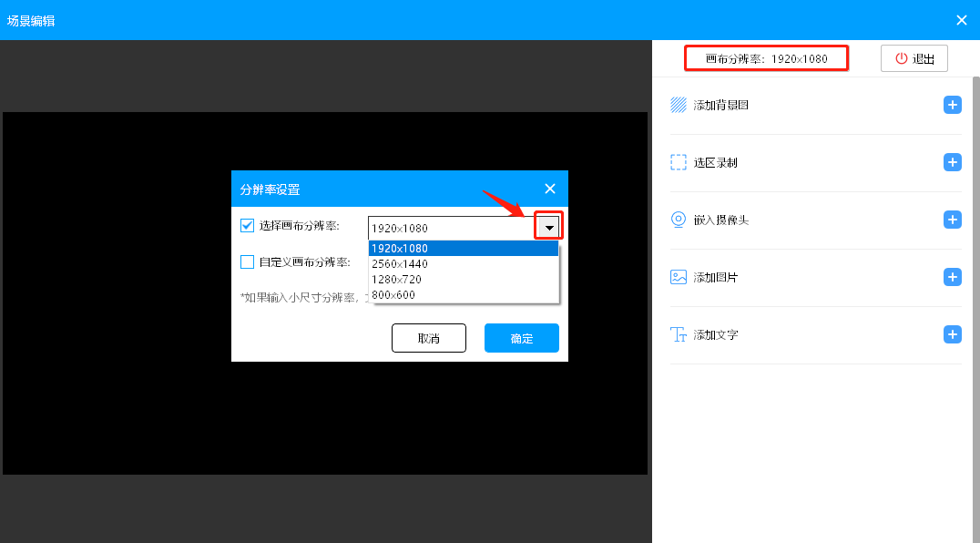The height and width of the screenshot is (543, 980).
Task: Click the striped background icon next to 添加背景图
Action: (x=678, y=105)
